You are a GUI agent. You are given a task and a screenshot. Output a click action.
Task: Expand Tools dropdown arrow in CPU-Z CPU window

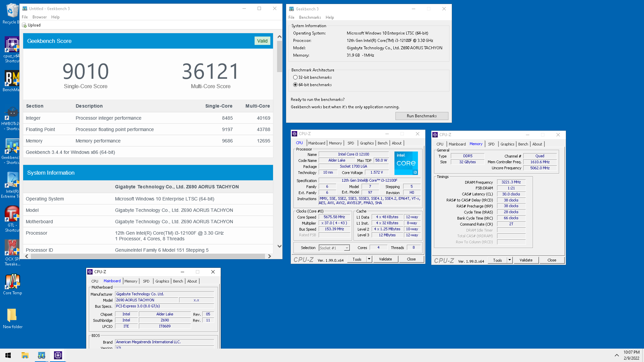[x=369, y=259]
